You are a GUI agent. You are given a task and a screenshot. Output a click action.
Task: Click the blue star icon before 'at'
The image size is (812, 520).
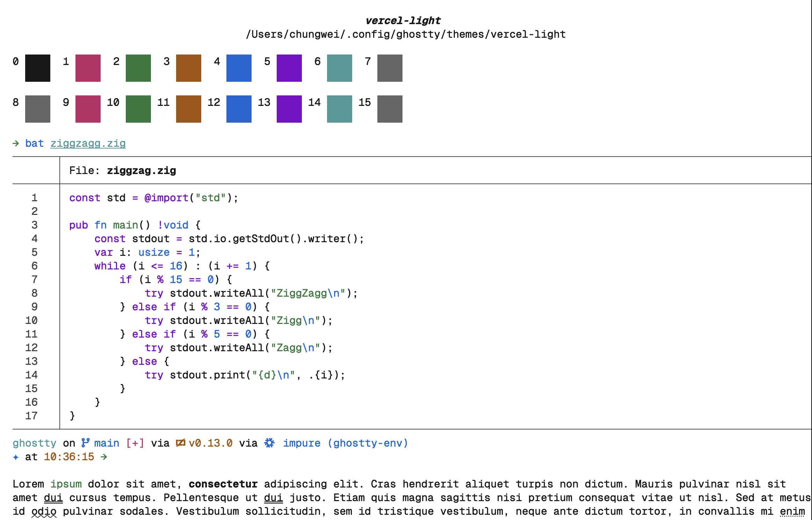point(16,457)
